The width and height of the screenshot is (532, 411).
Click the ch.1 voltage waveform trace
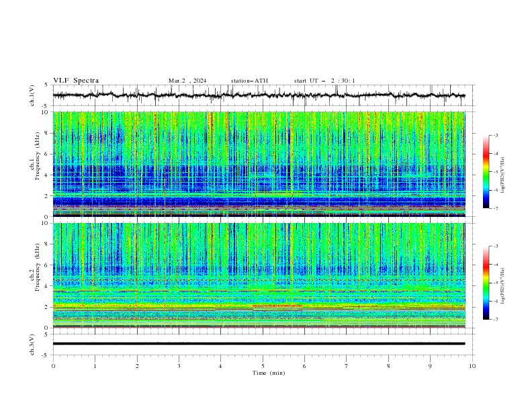[x=259, y=95]
